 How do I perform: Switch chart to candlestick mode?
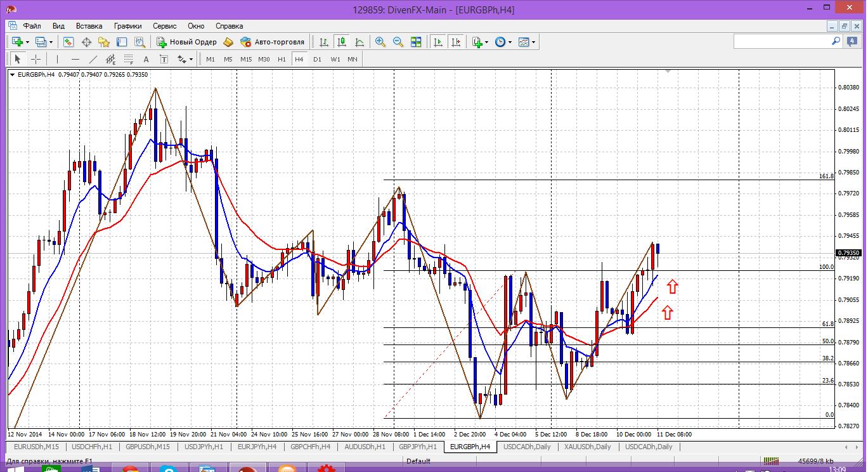tap(342, 42)
